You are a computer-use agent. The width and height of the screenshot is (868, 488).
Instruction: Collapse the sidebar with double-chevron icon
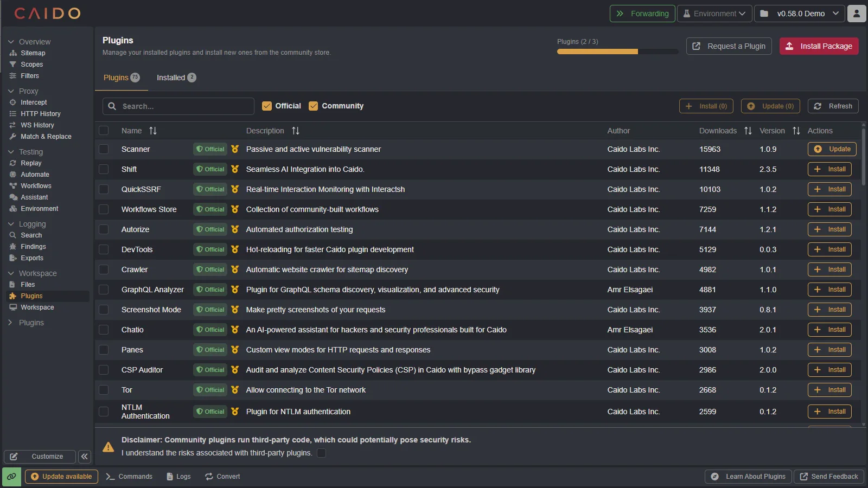[x=85, y=457]
